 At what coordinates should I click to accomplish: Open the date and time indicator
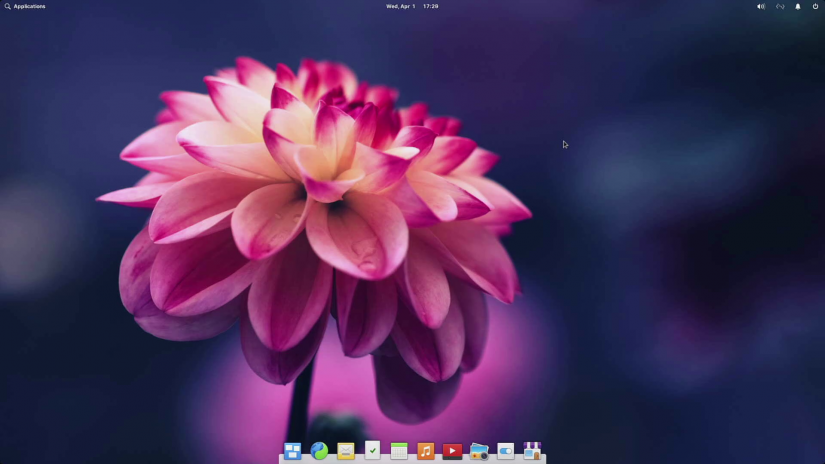click(412, 6)
